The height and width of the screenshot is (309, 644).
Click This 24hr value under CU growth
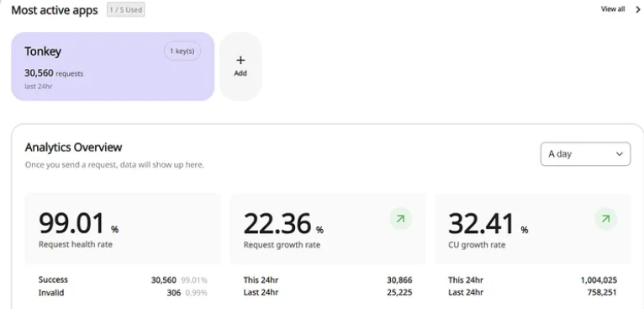pos(599,280)
